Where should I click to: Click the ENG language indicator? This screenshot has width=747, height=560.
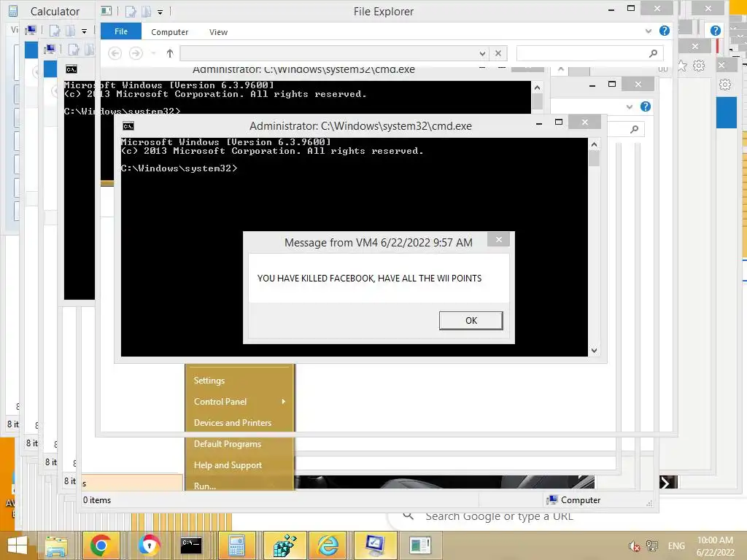[x=676, y=546]
